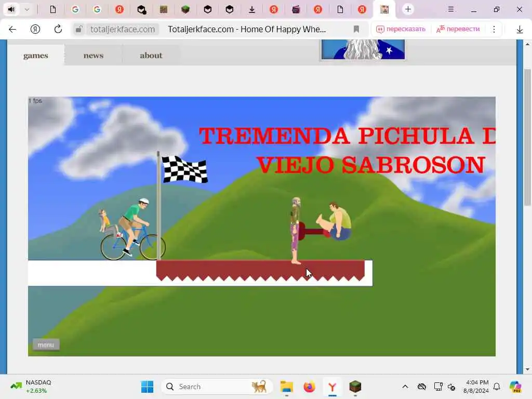Click the cyclist character in game
This screenshot has width=532, height=399.
pyautogui.click(x=133, y=229)
